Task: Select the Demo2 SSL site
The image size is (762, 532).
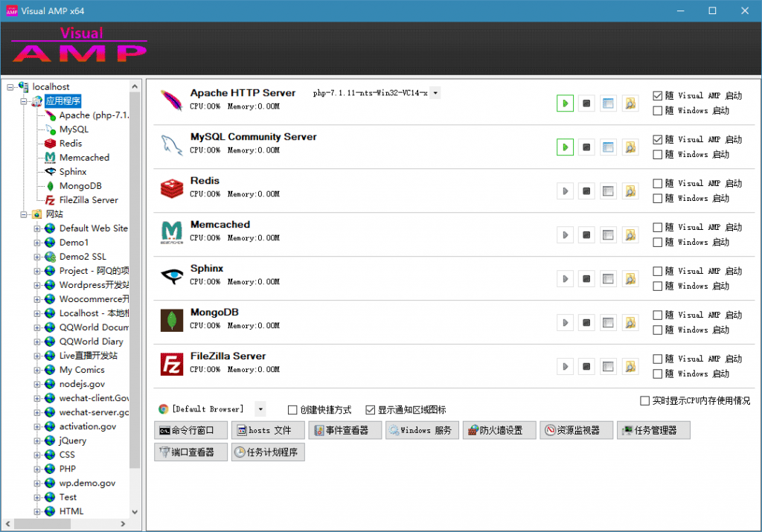Action: (x=82, y=256)
